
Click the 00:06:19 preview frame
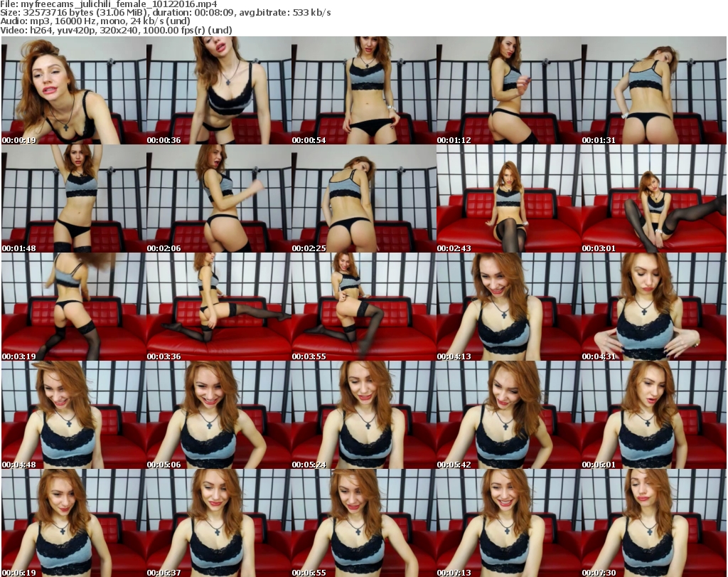(73, 522)
